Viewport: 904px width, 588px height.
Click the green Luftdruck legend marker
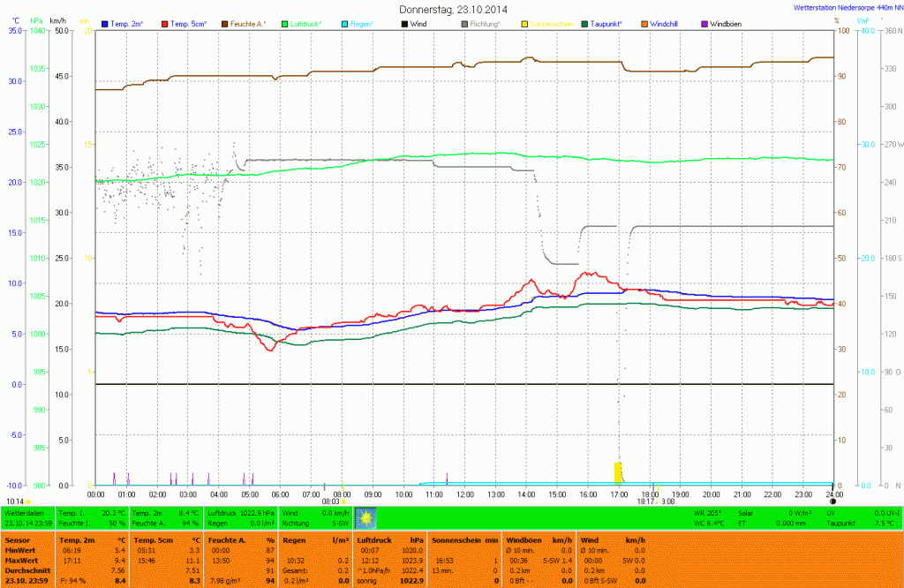pos(285,23)
